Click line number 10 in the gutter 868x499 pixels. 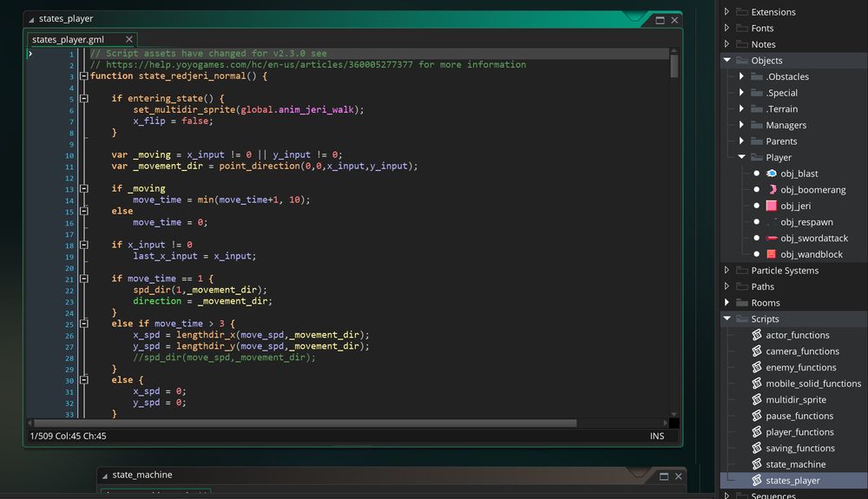69,155
